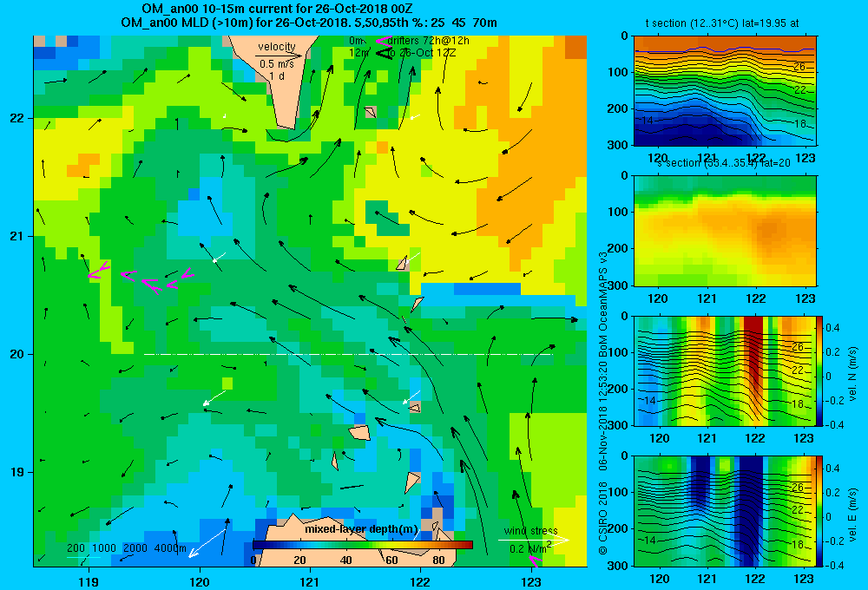Click the white wind stress legend arrow
The height and width of the screenshot is (590, 868).
pos(533,541)
